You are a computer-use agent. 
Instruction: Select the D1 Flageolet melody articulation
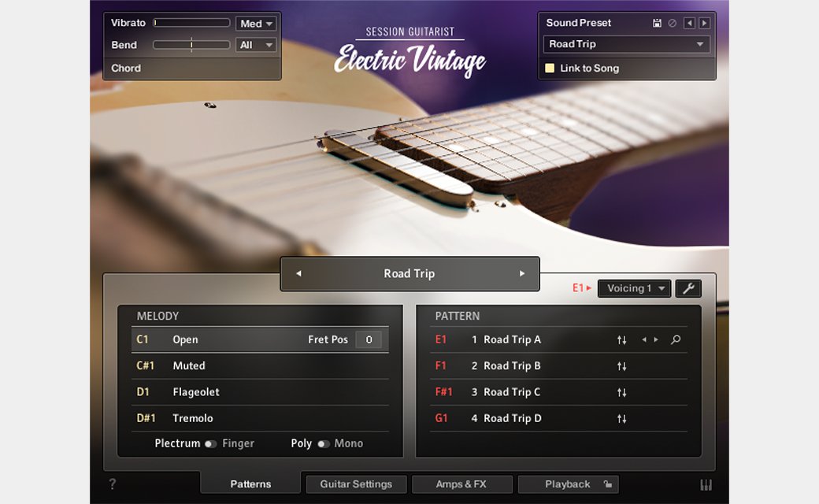[260, 391]
